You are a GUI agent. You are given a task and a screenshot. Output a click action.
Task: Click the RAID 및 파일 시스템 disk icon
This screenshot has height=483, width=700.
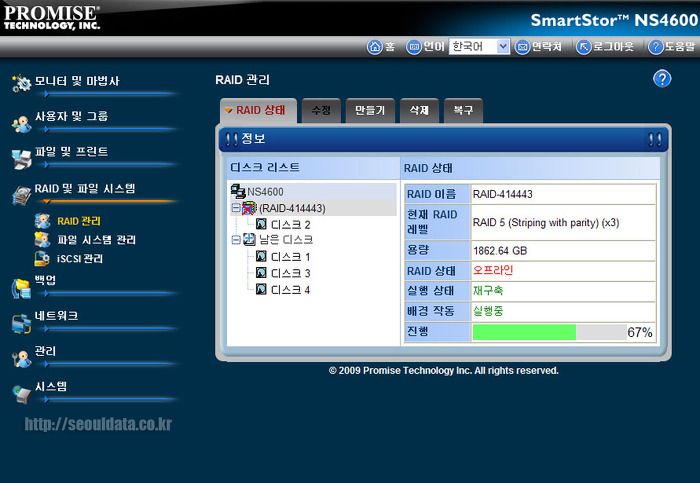point(21,195)
